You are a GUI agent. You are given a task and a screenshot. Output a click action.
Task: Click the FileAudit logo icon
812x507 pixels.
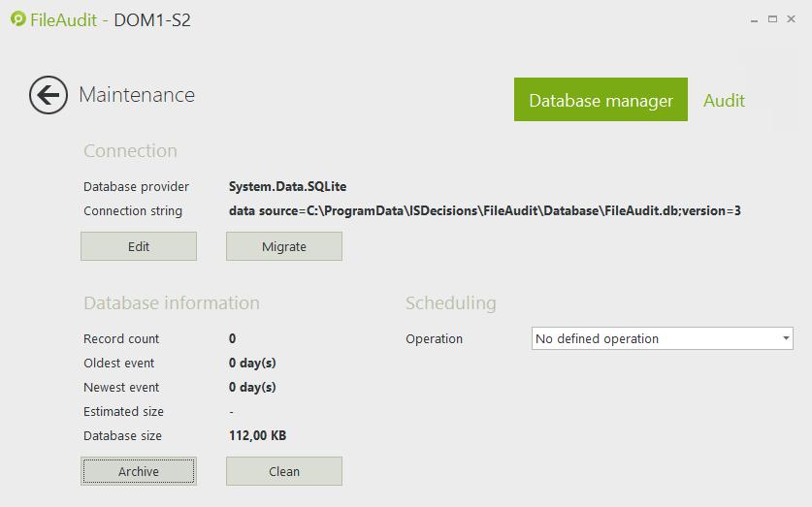[17, 19]
